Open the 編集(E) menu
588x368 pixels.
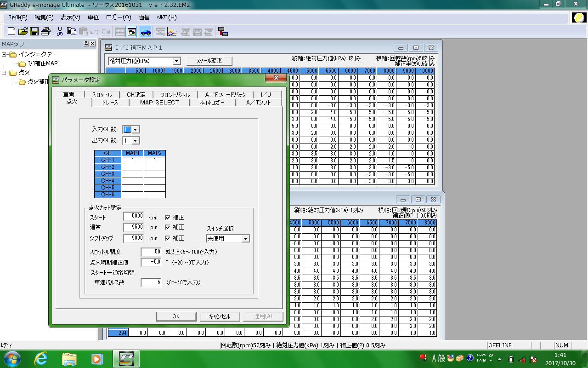pyautogui.click(x=44, y=17)
